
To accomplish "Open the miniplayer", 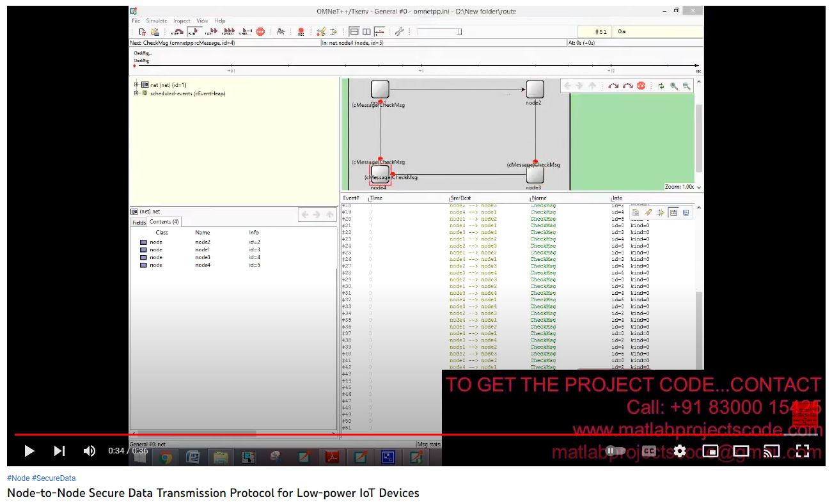I will point(710,451).
